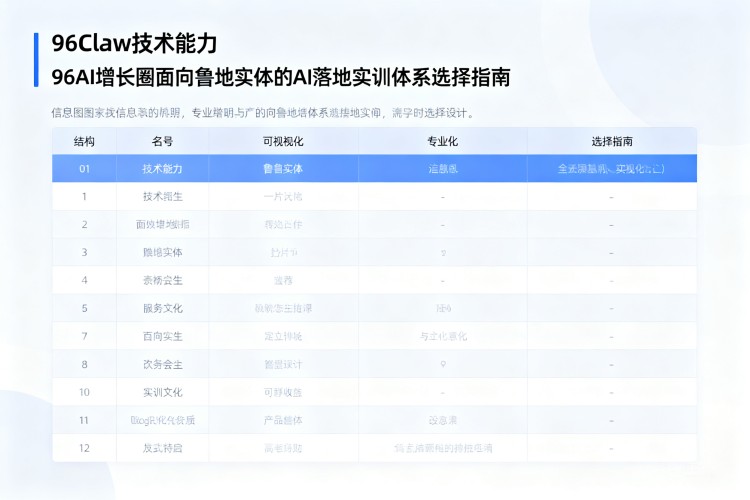Screen dimensions: 750x500
Task: Select the '专业化' column header
Action: coord(442,142)
